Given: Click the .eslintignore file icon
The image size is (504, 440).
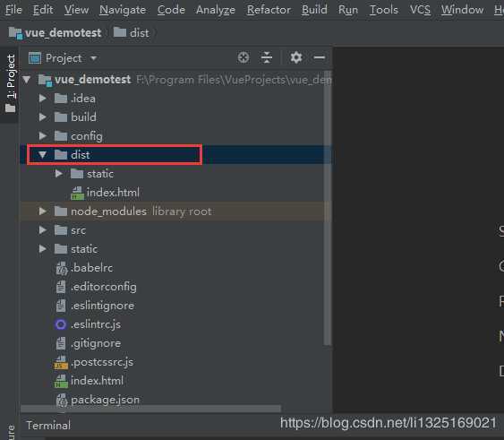Looking at the screenshot, I should pos(61,306).
